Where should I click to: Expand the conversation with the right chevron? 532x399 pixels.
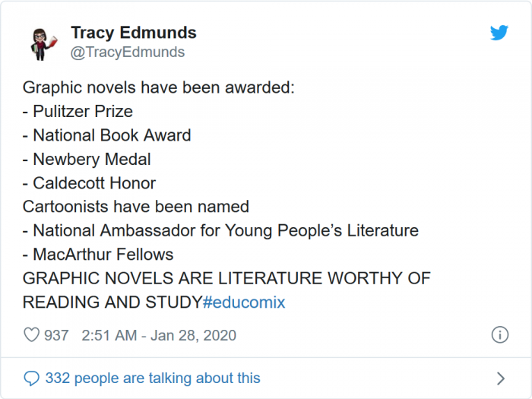coord(500,378)
